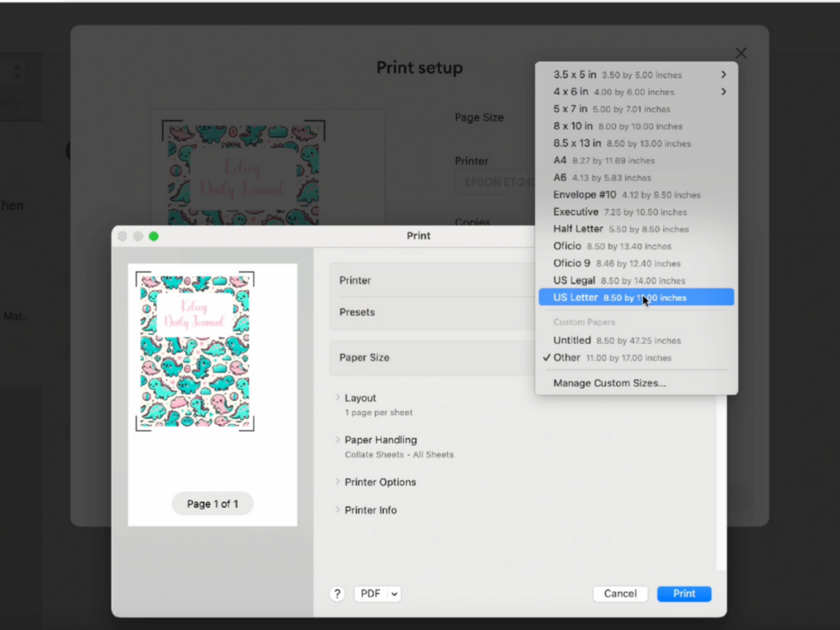This screenshot has width=840, height=630.
Task: Open the PDF dropdown menu
Action: [x=377, y=594]
